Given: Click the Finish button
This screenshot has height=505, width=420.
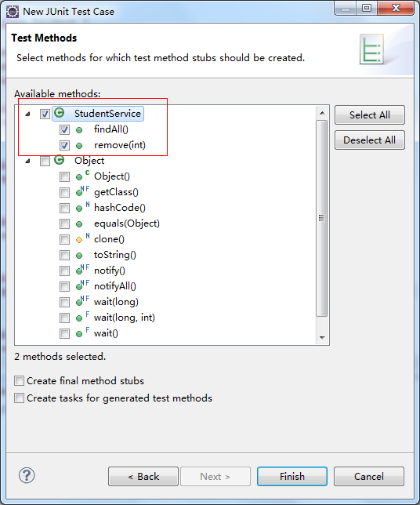Looking at the screenshot, I should click(x=292, y=476).
